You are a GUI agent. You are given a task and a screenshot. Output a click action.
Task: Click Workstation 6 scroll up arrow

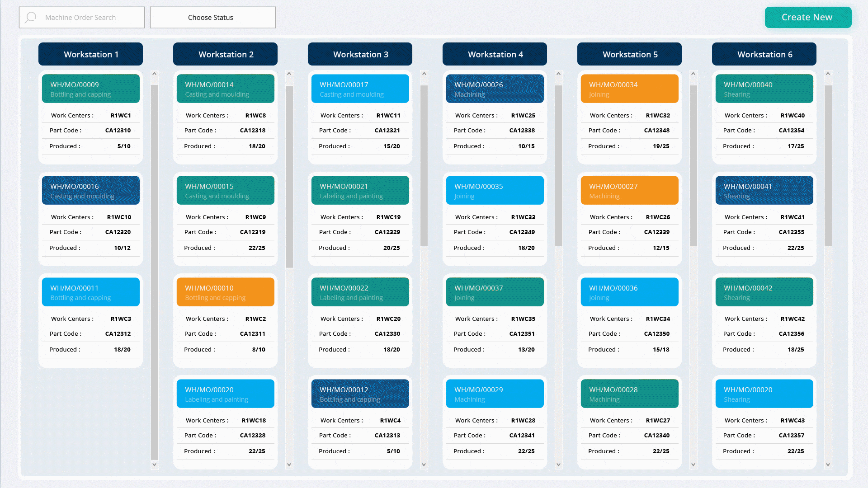click(828, 74)
